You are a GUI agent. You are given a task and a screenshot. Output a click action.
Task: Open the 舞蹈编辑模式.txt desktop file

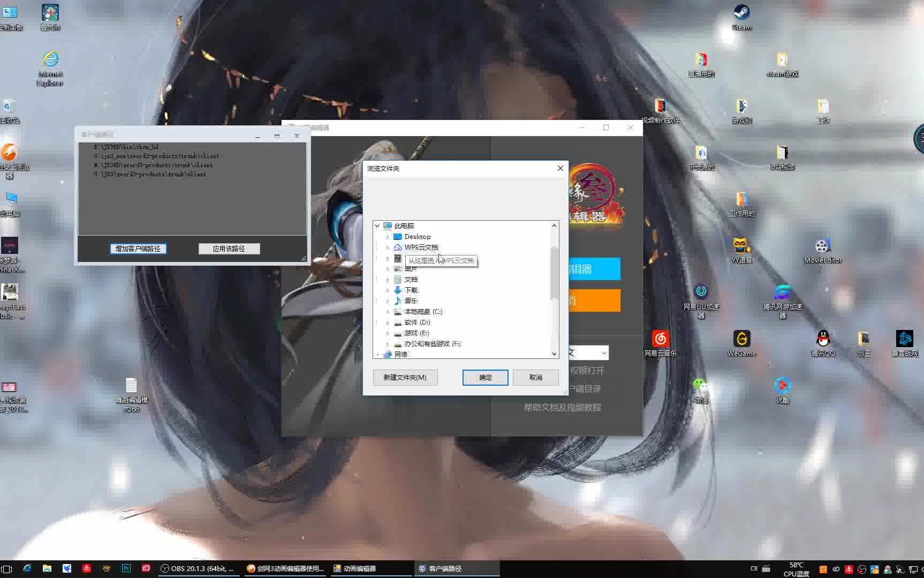point(132,394)
